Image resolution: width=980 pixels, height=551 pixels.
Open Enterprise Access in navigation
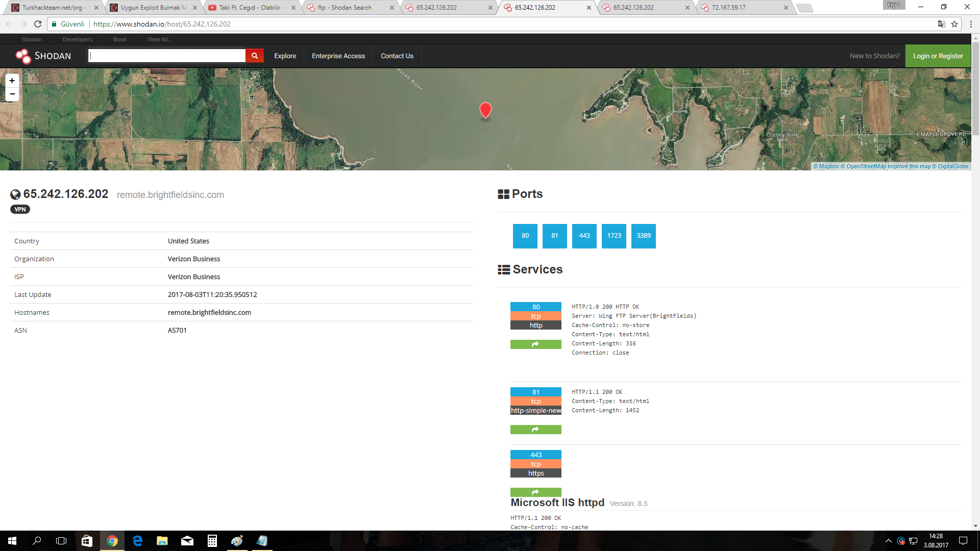coord(338,56)
